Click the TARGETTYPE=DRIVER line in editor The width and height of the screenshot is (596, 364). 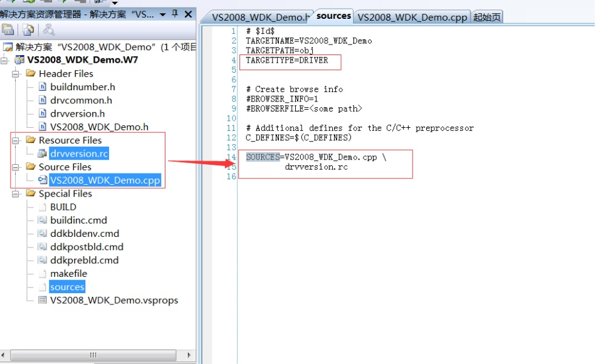pos(287,60)
